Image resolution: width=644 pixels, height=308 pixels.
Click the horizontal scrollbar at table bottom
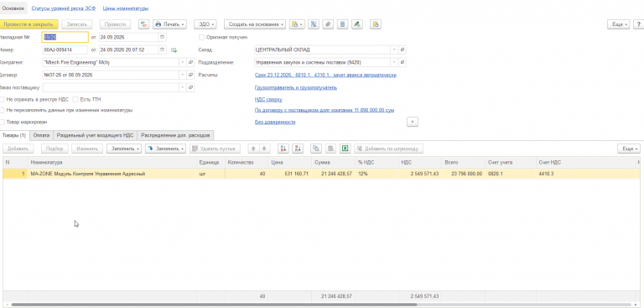click(x=214, y=305)
